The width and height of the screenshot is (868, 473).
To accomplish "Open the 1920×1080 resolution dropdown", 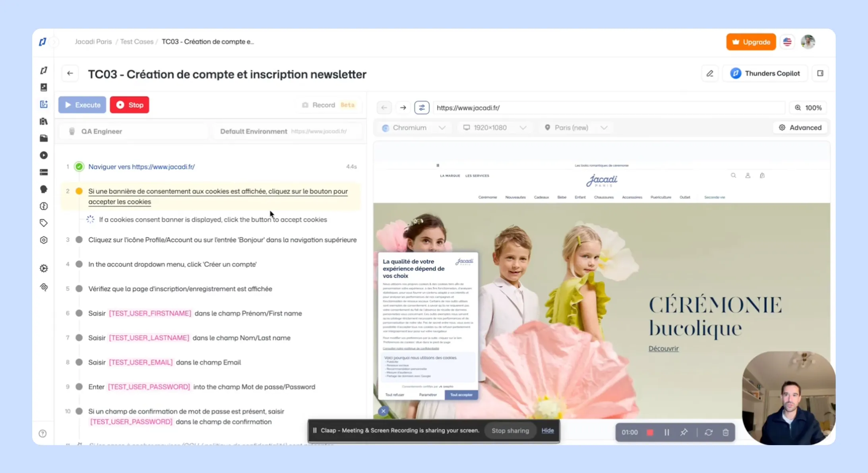I will [x=494, y=128].
